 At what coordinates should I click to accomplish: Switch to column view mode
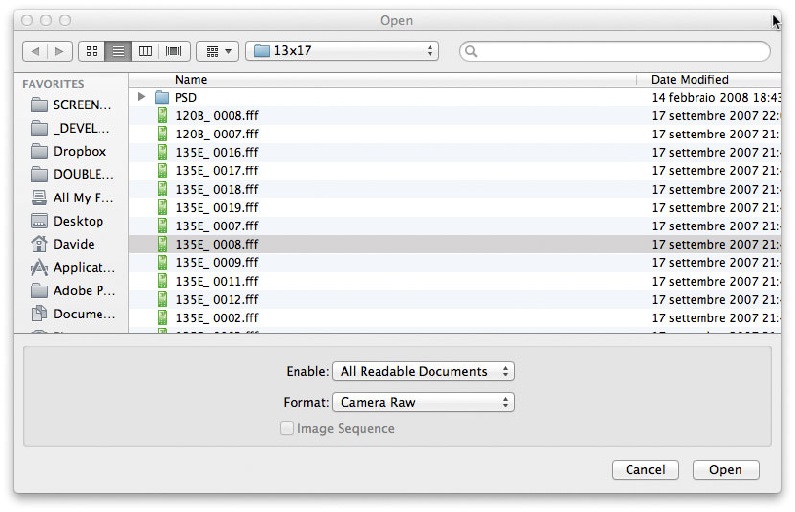(146, 51)
